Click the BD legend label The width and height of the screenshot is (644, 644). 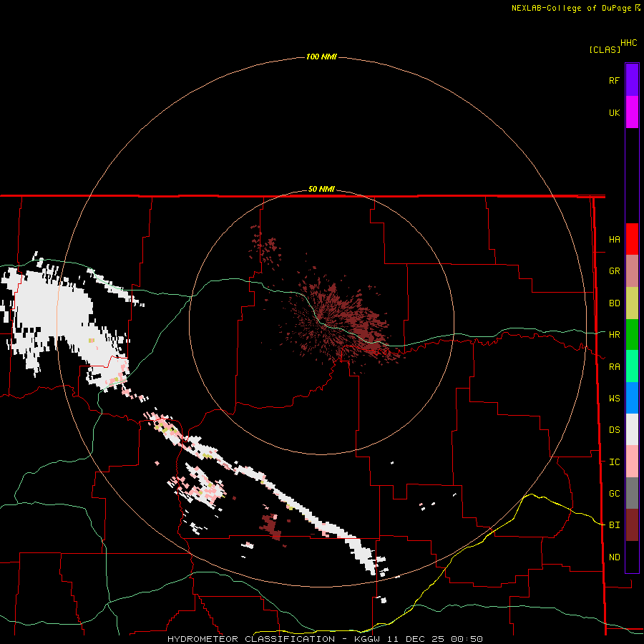[615, 303]
